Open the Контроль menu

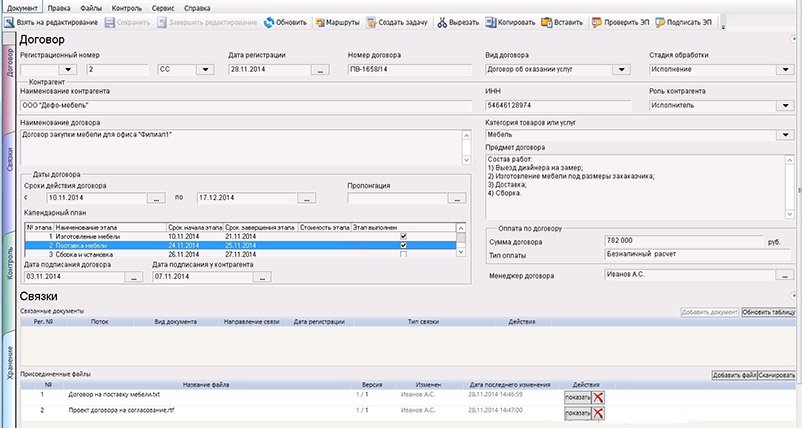126,8
